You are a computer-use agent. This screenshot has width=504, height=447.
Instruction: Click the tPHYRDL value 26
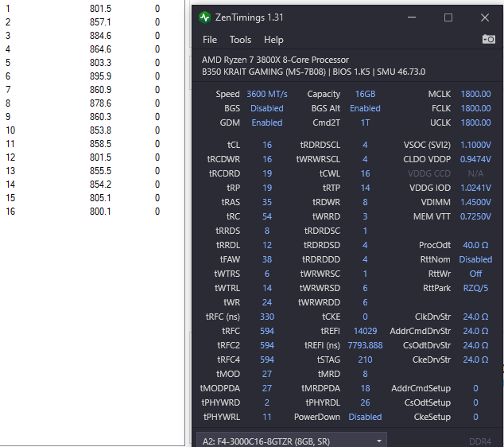365,402
